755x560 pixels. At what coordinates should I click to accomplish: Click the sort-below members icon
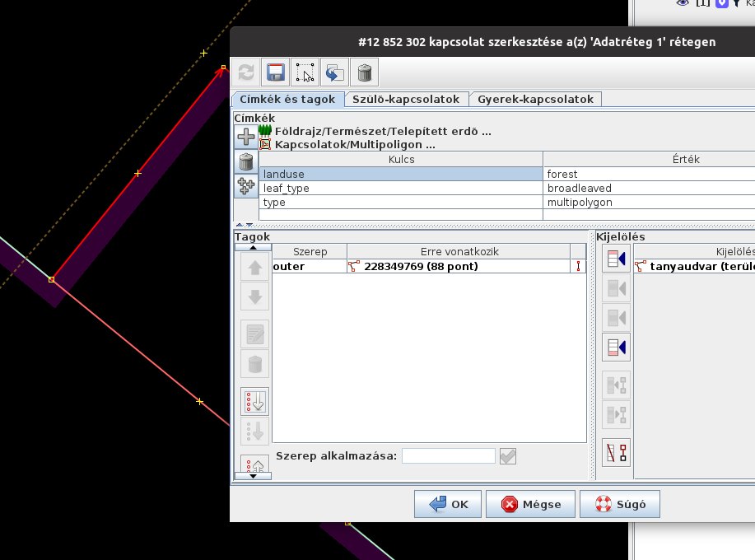click(x=254, y=431)
